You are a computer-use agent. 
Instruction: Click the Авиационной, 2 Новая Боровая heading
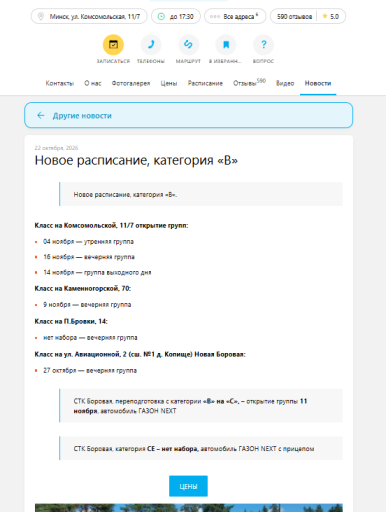click(140, 354)
